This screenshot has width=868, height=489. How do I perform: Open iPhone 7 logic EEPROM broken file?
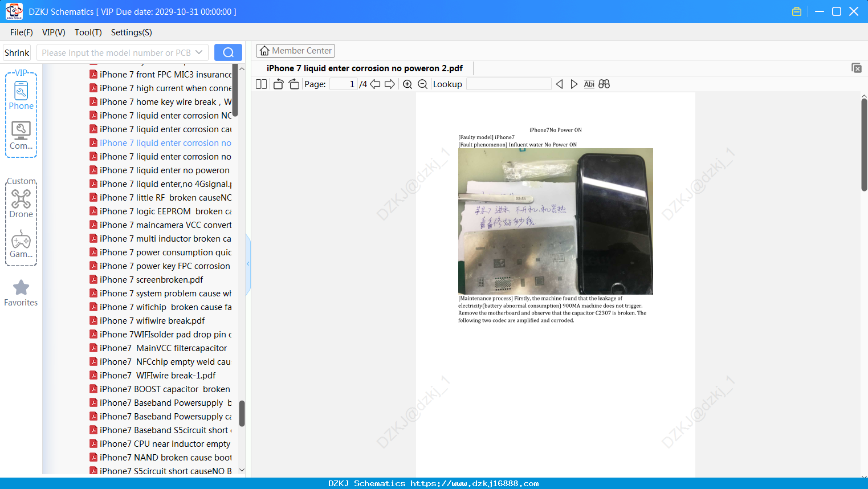tap(165, 211)
